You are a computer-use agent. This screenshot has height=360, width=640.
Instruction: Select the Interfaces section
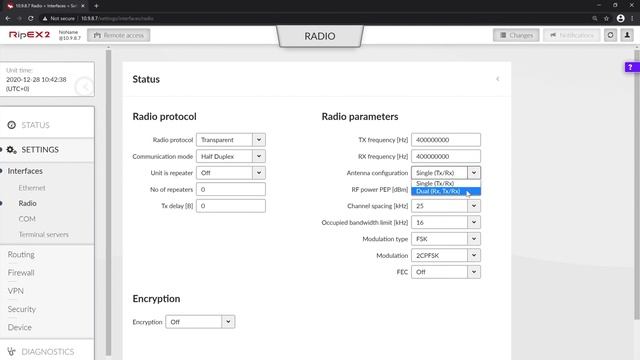tap(25, 171)
